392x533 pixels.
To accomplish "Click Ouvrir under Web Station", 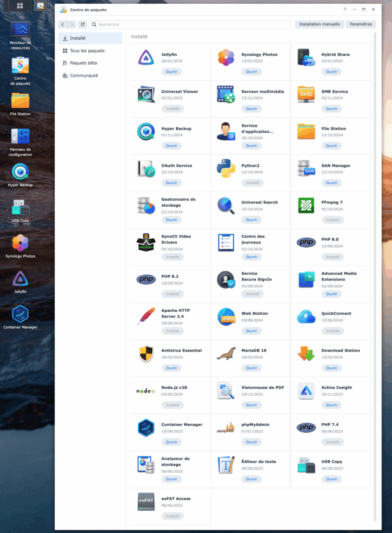I will tap(252, 331).
